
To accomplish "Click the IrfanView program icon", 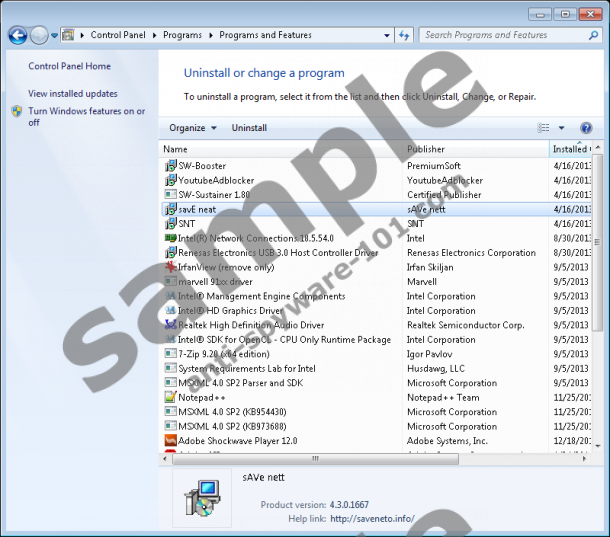I will click(x=170, y=268).
